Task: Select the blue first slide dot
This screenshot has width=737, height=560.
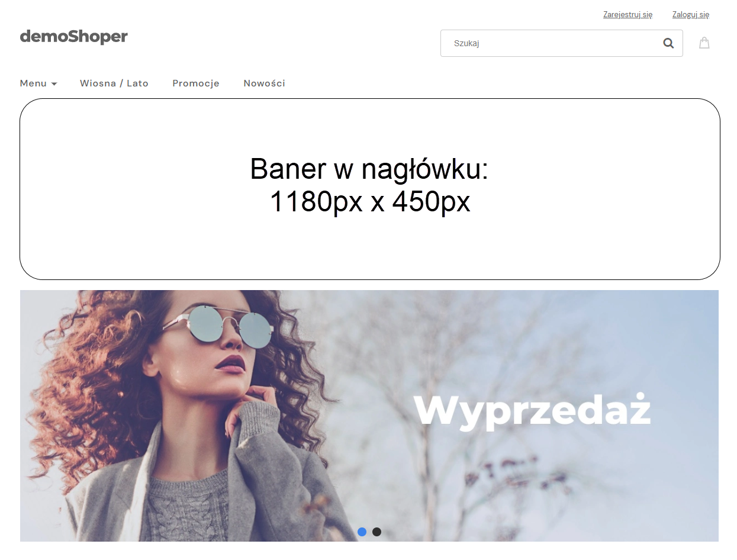Action: click(362, 532)
